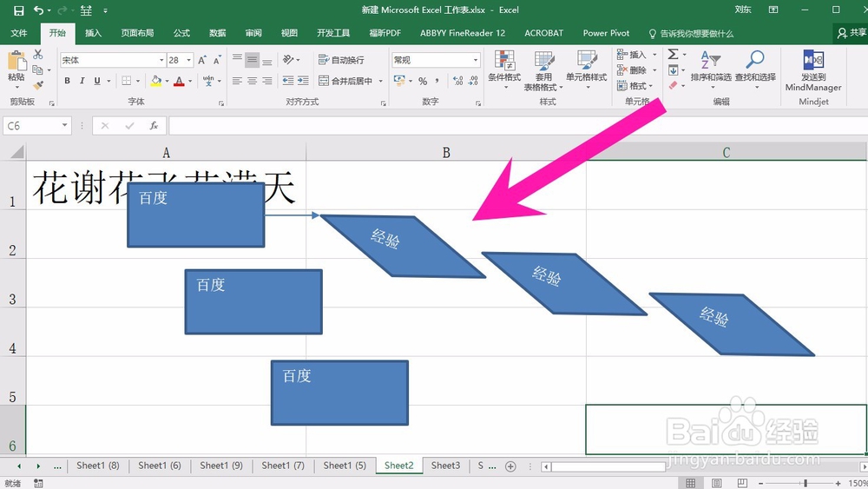Expand Merge and Center (合并后居中) arrow
This screenshot has height=489, width=868.
380,81
